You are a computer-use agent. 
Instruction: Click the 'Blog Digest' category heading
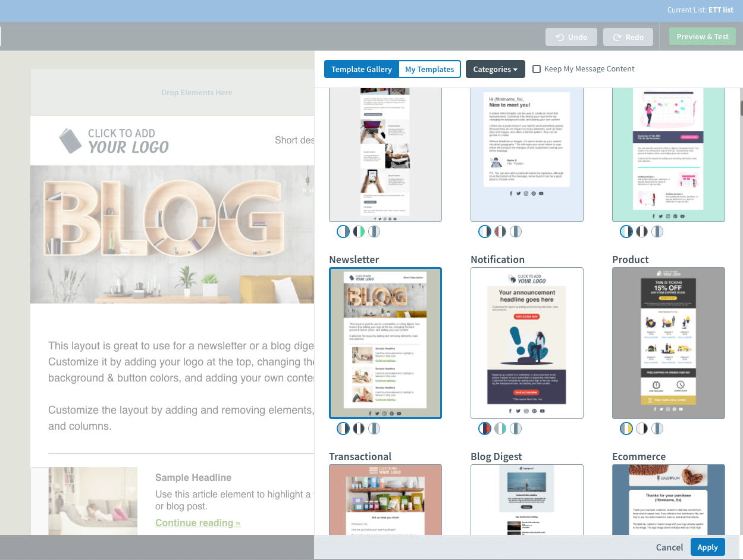point(496,456)
